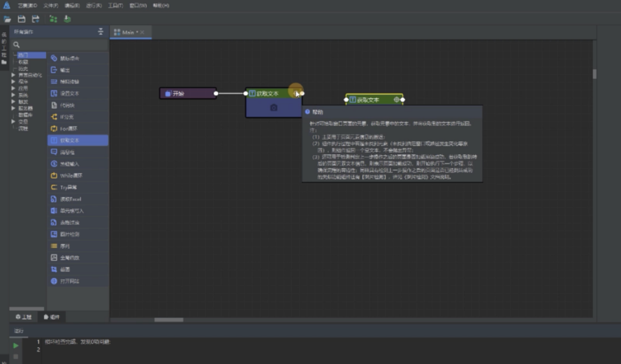Select the 收藏 tree item
This screenshot has height=364, width=621.
click(23, 61)
